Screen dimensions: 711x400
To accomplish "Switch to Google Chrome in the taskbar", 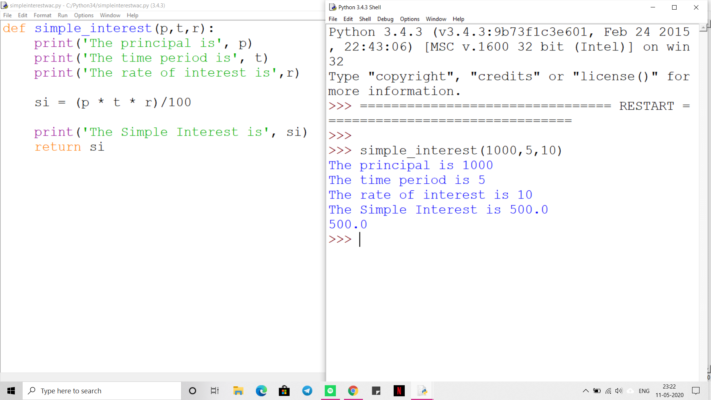I will pyautogui.click(x=353, y=390).
